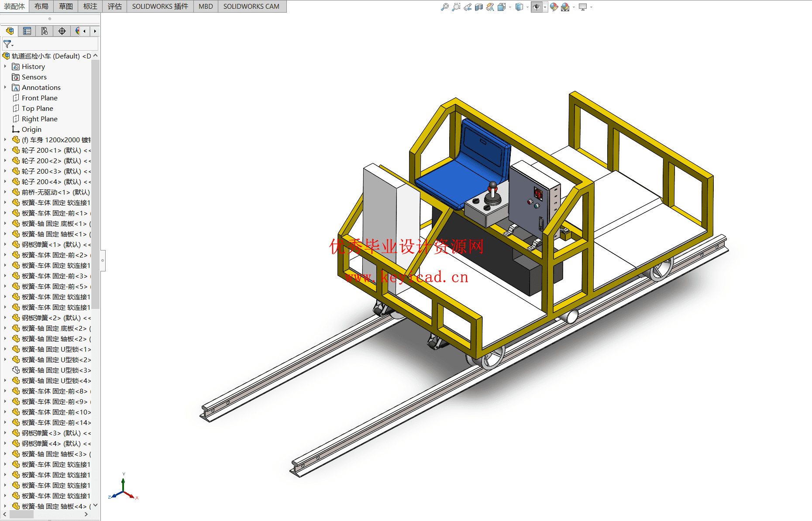The width and height of the screenshot is (812, 521).
Task: Click the 钢板弹簧<4> component icon
Action: point(16,443)
